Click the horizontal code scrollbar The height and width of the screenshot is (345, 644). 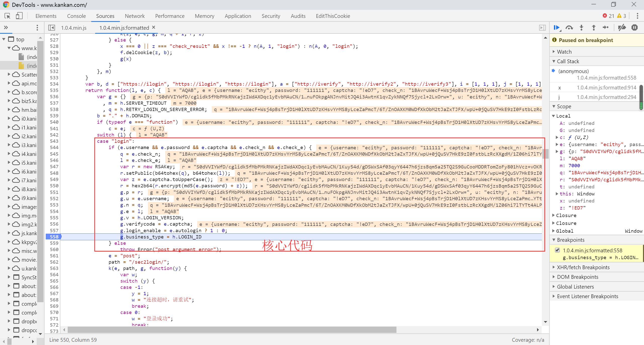pyautogui.click(x=232, y=330)
